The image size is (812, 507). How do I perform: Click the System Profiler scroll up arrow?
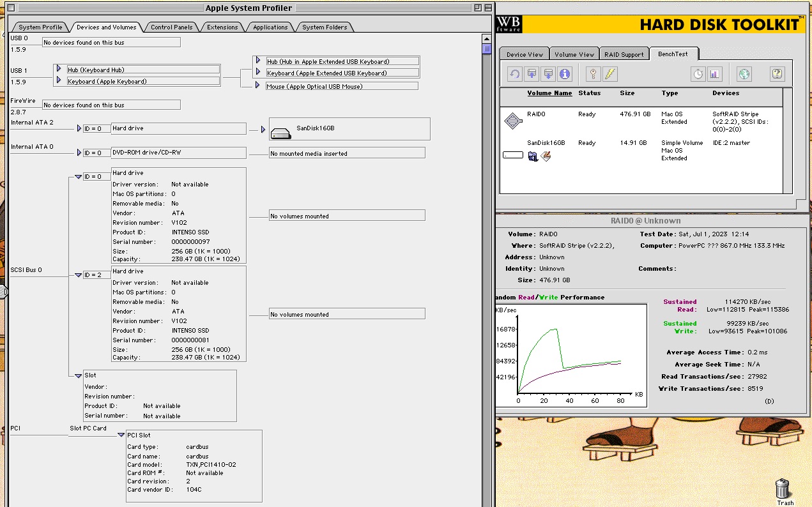click(487, 38)
